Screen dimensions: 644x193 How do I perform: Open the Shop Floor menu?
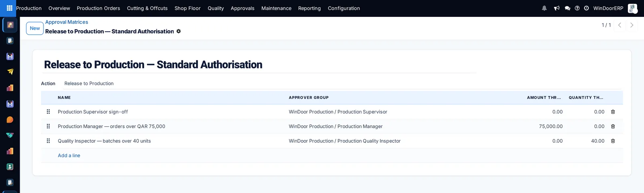point(188,8)
